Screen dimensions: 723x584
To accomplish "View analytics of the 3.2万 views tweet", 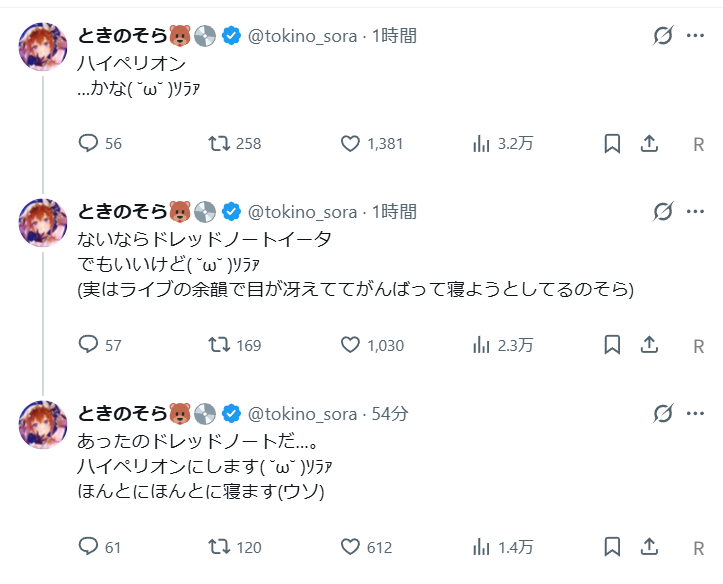I will pyautogui.click(x=481, y=144).
